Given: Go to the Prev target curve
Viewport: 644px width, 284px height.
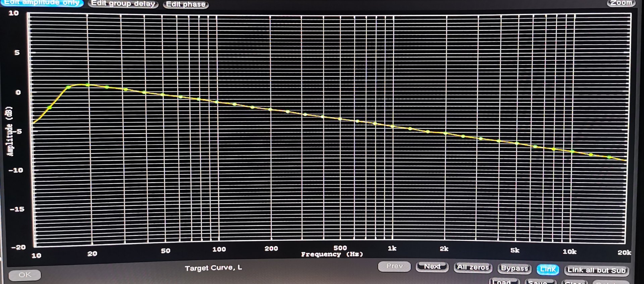Looking at the screenshot, I should tap(394, 266).
